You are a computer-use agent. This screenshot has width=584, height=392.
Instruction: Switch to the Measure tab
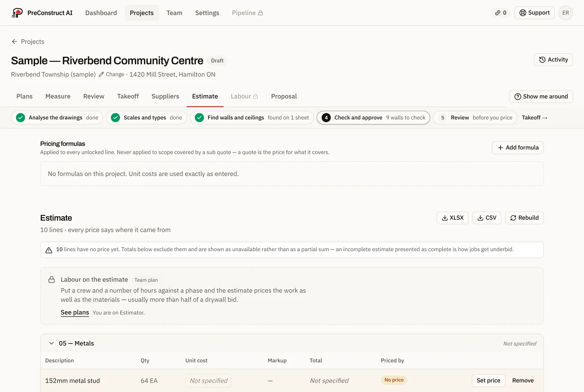point(58,96)
